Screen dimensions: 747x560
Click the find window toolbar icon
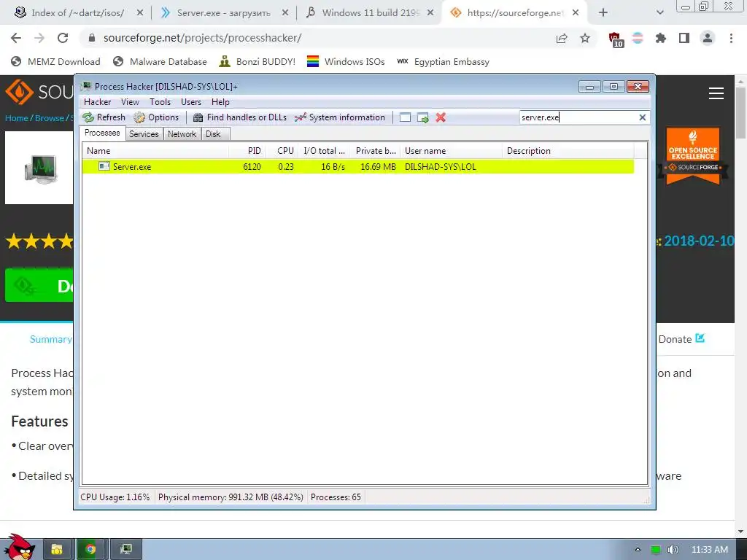[405, 117]
